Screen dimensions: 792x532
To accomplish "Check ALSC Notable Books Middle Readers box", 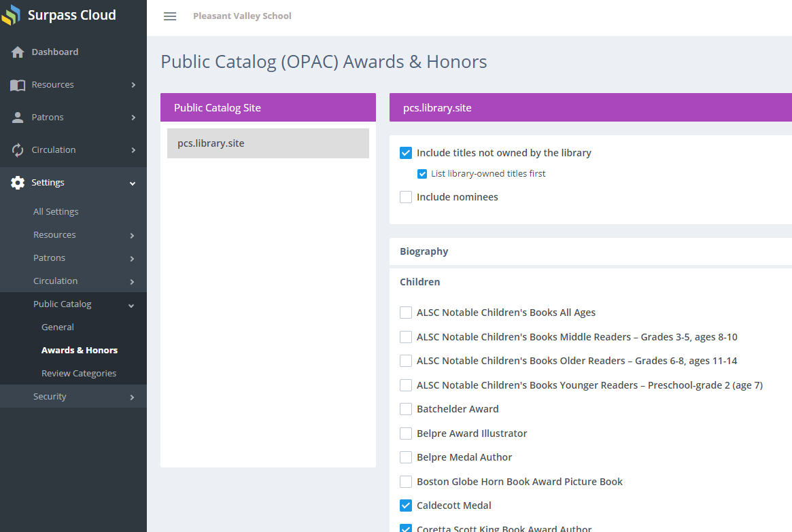I will tap(406, 337).
